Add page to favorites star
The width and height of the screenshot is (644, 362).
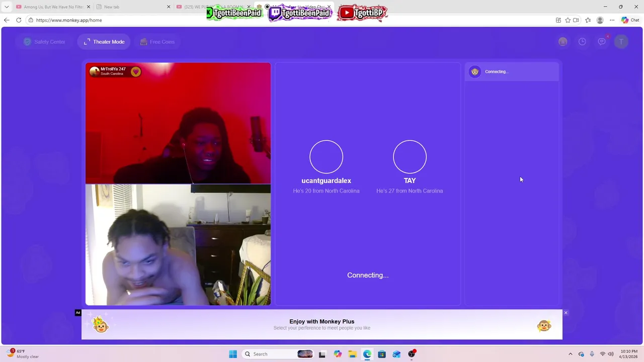(x=568, y=20)
